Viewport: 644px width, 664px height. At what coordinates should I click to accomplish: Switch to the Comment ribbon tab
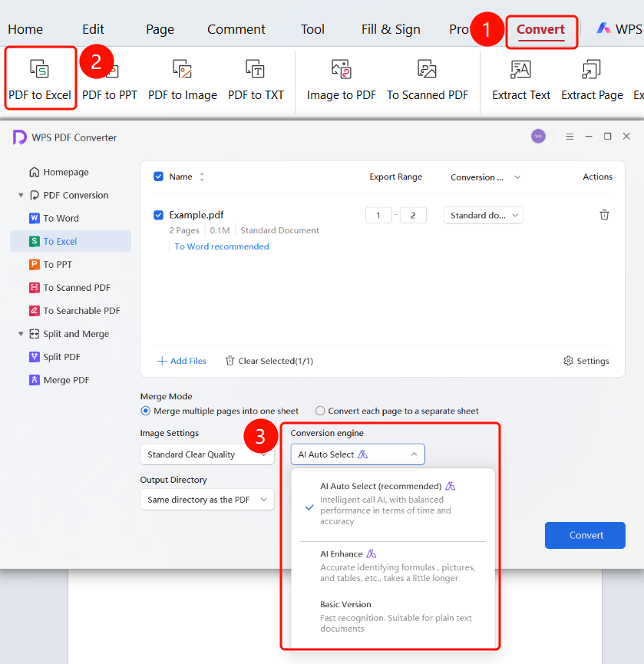point(236,29)
